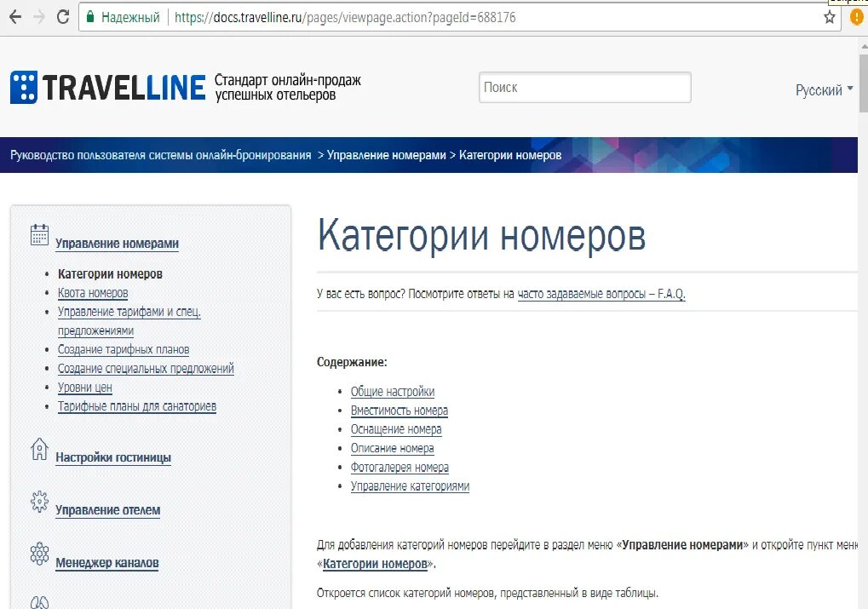Click the Надежный security label
Viewport: 868px width, 609px height.
click(130, 18)
